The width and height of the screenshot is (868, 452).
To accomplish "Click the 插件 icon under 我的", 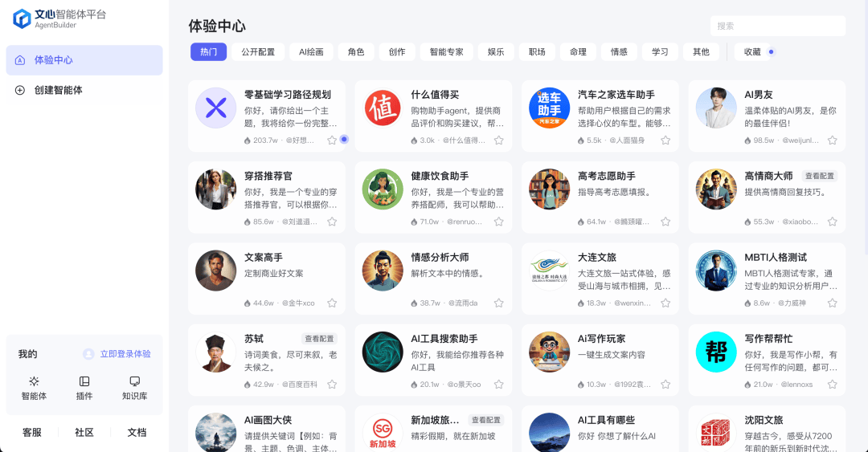I will [84, 381].
